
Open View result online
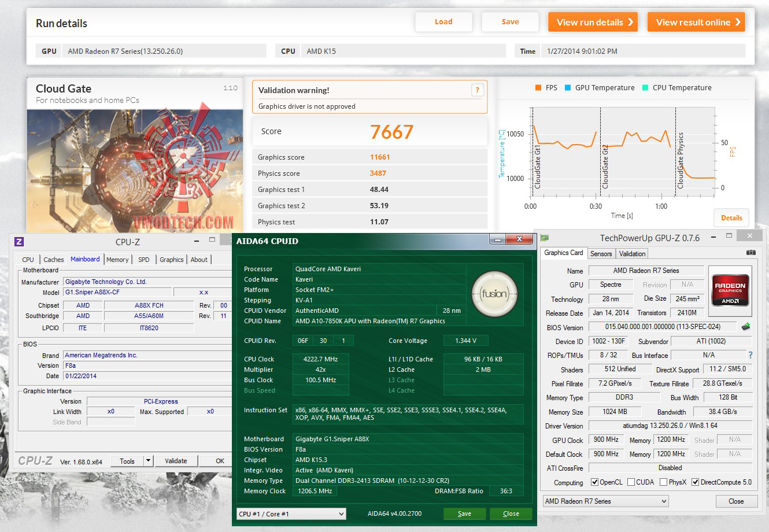pos(696,22)
